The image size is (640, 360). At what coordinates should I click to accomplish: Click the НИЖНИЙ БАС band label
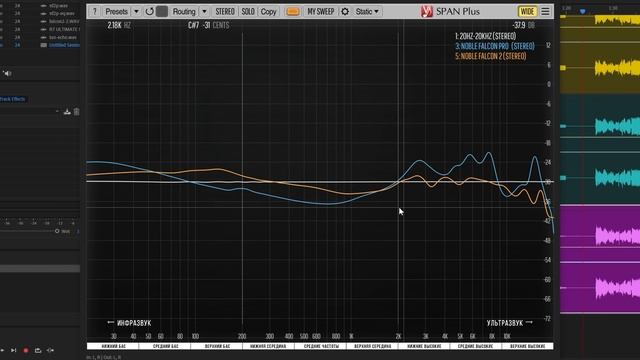tap(113, 346)
